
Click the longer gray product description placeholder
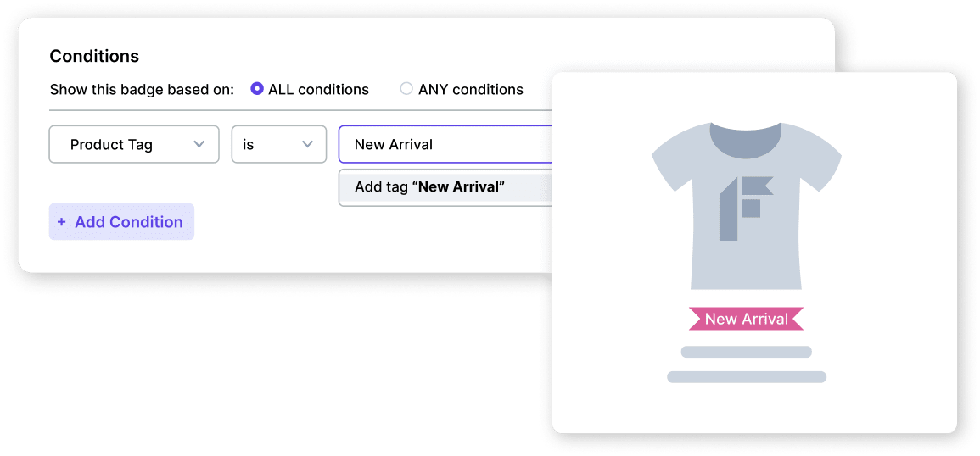746,377
